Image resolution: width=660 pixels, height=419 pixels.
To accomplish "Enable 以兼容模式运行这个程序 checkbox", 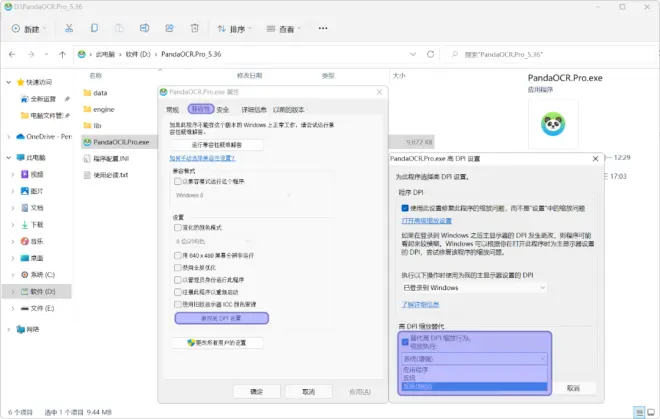I will point(178,181).
